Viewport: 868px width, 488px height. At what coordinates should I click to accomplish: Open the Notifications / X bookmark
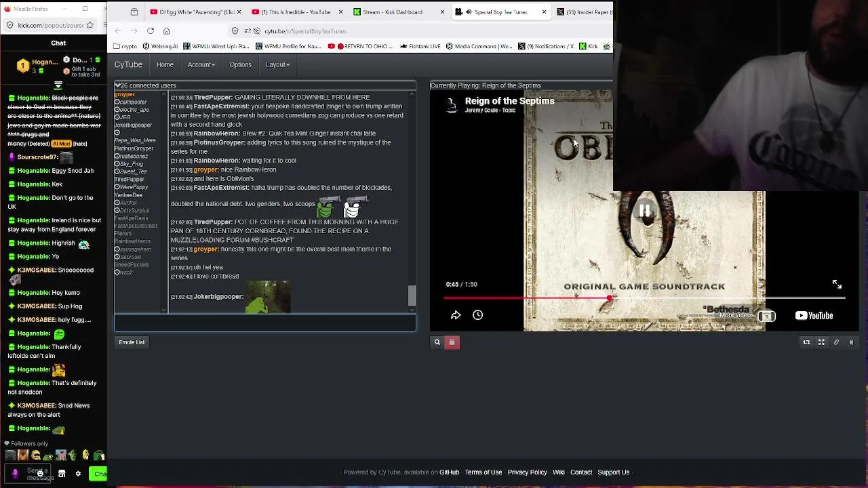[545, 46]
